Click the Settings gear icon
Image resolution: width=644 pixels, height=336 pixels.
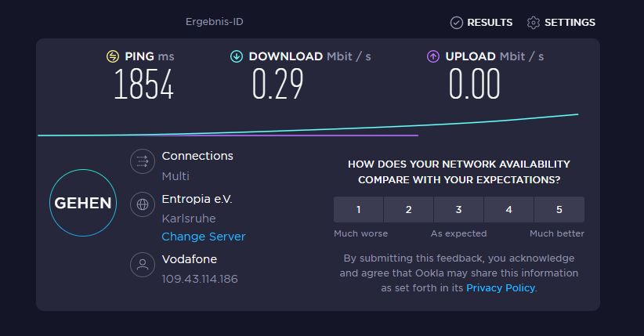[534, 23]
